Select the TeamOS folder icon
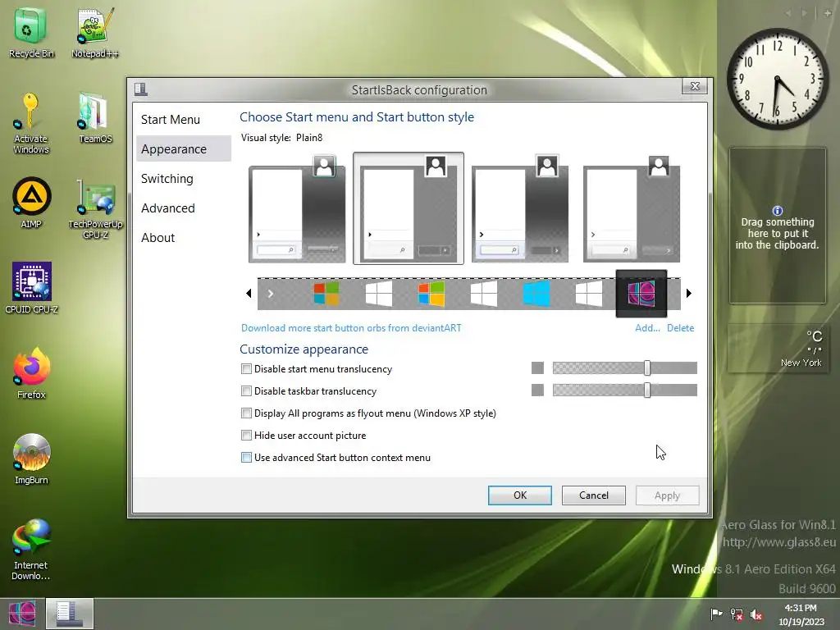This screenshot has width=840, height=630. point(95,118)
